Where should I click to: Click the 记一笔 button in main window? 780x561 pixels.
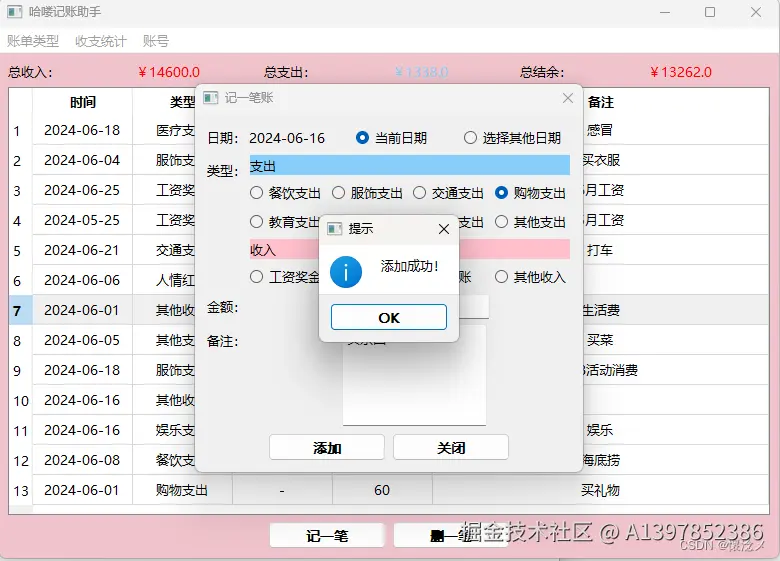point(327,536)
